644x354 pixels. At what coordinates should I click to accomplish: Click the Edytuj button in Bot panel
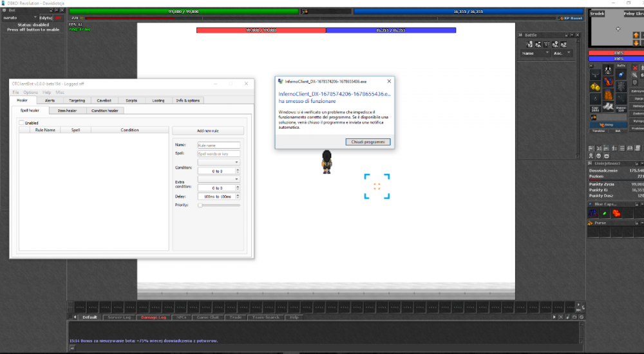tap(46, 17)
